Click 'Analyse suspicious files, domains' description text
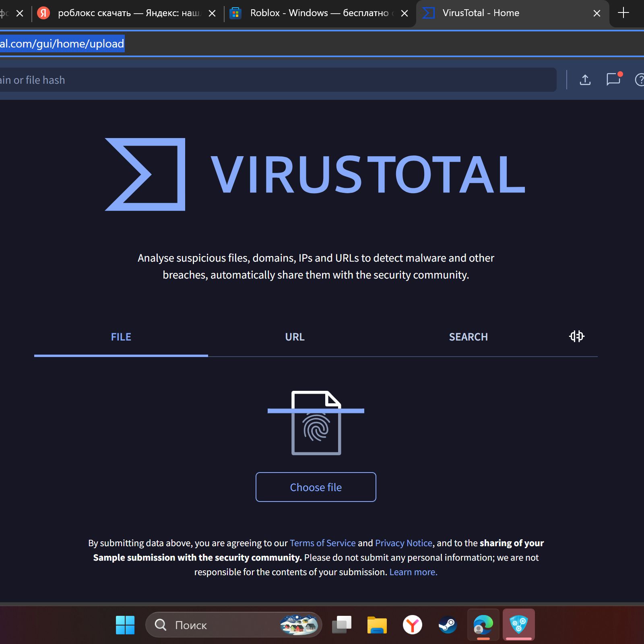644x644 pixels. tap(316, 266)
